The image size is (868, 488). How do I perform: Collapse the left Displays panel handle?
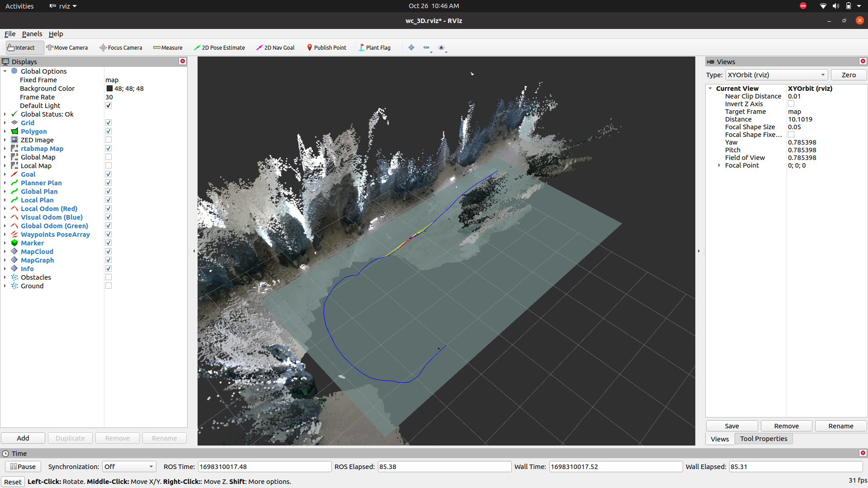(194, 251)
